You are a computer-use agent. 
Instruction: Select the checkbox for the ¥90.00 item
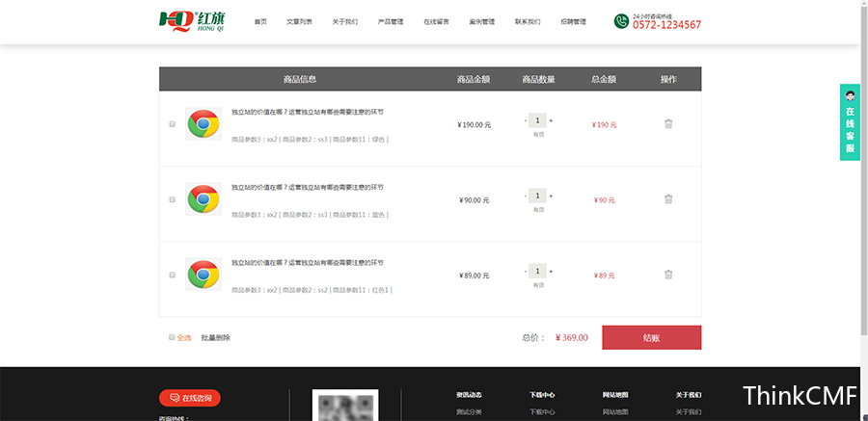[x=173, y=199]
